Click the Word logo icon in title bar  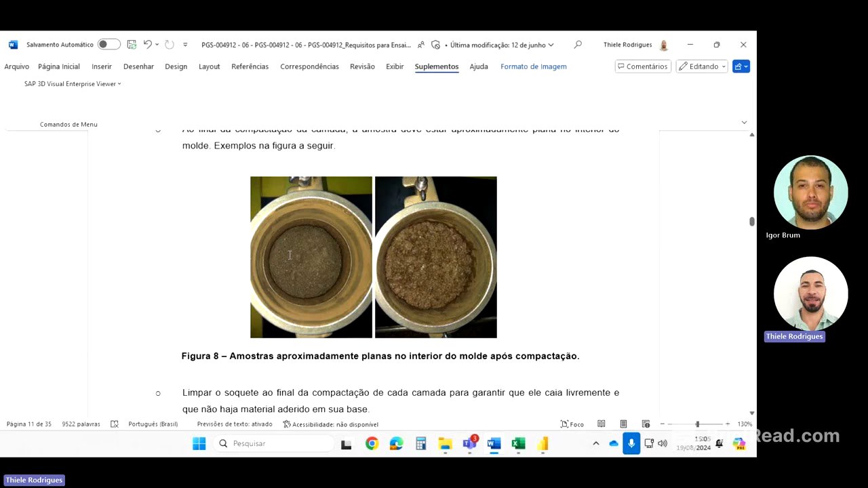(13, 45)
